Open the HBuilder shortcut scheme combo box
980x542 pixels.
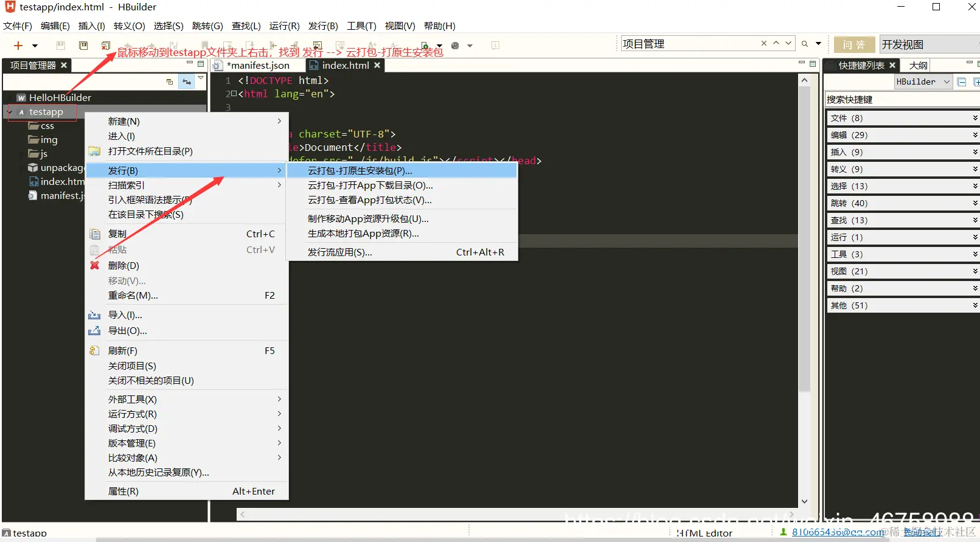click(x=923, y=82)
